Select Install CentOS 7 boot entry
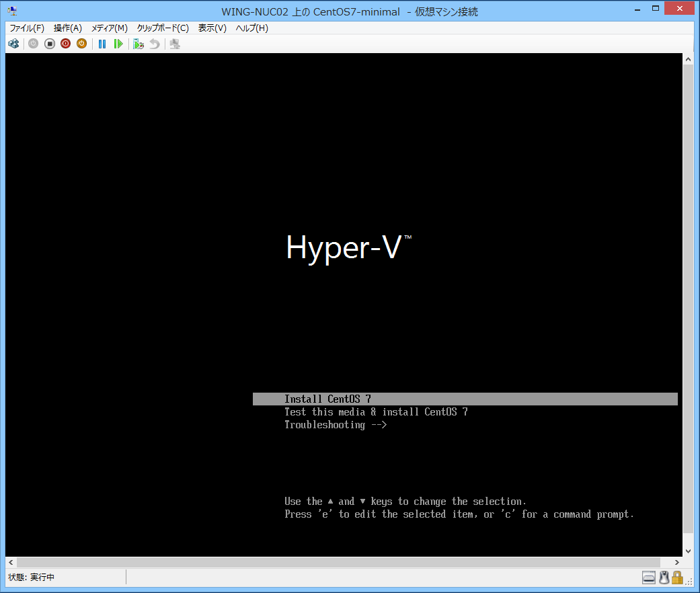Viewport: 700px width, 593px height. (465, 399)
